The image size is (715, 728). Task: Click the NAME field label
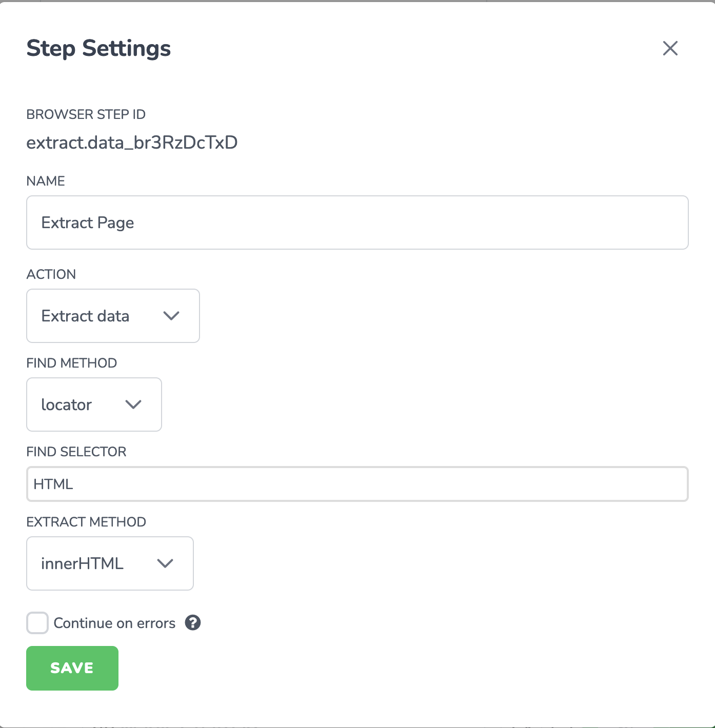pyautogui.click(x=46, y=181)
